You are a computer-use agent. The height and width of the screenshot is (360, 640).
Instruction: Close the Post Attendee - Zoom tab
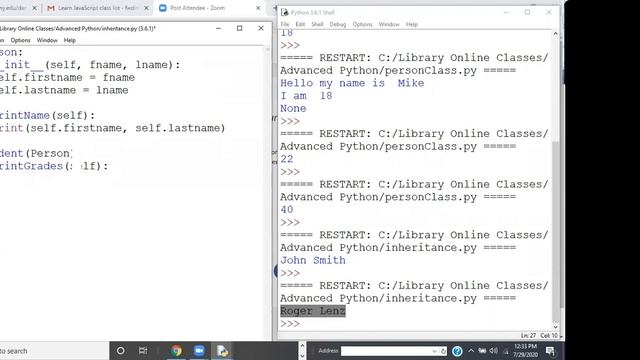tap(258, 8)
